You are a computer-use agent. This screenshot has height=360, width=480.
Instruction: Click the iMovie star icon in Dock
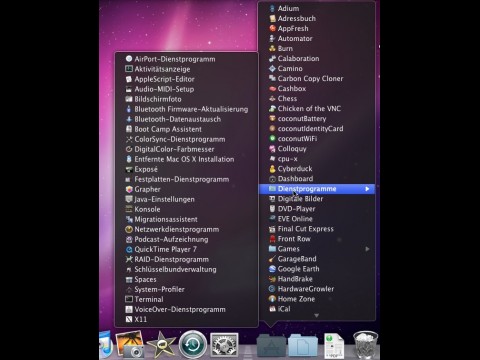161,345
